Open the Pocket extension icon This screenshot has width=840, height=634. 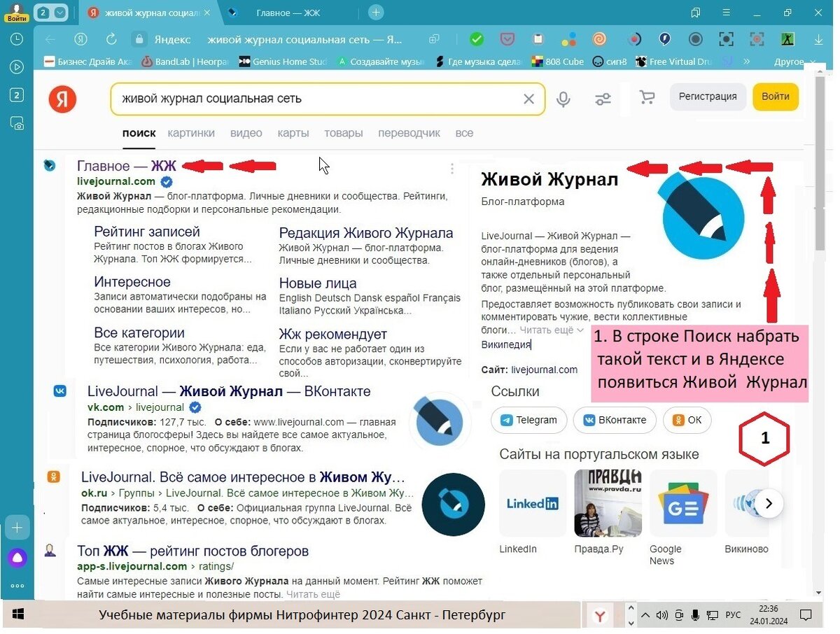(507, 39)
